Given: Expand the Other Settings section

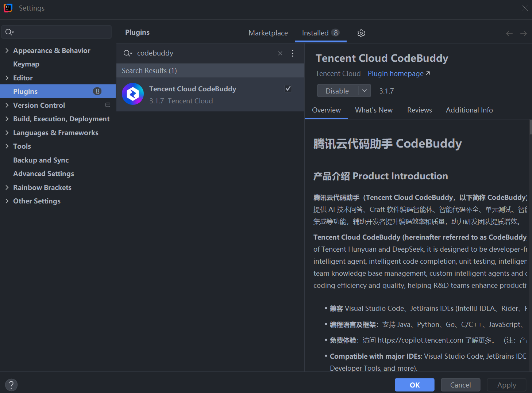Looking at the screenshot, I should [x=7, y=201].
